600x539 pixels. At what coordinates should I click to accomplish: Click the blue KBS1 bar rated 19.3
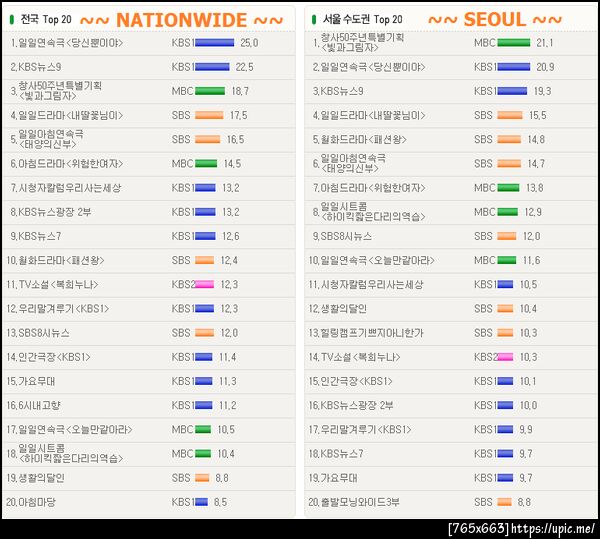512,91
